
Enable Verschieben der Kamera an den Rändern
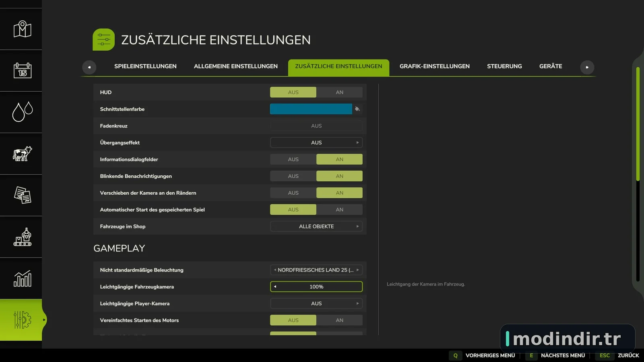pyautogui.click(x=339, y=193)
